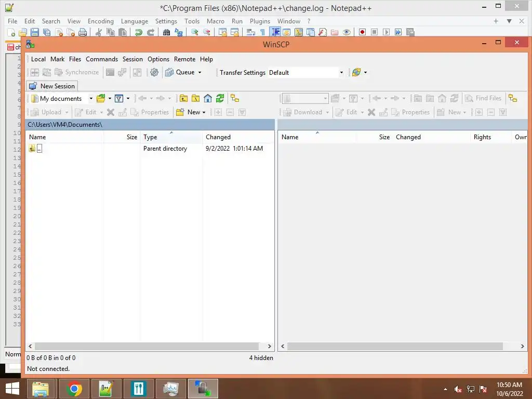Open the Help menu in WinSCP
Image resolution: width=532 pixels, height=399 pixels.
pyautogui.click(x=206, y=59)
